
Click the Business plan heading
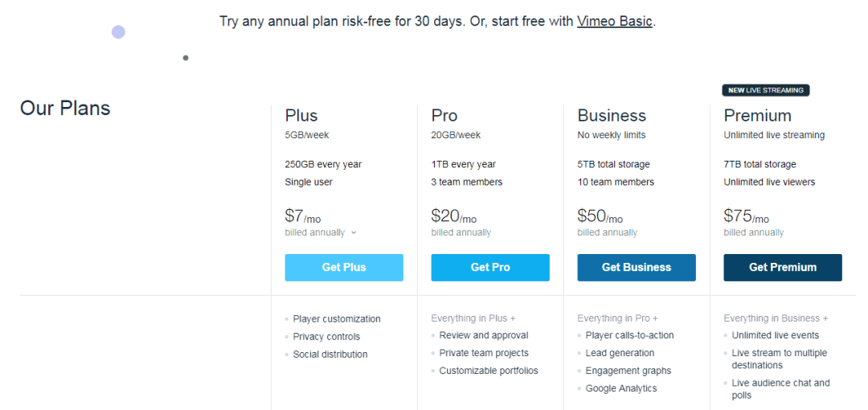point(612,115)
